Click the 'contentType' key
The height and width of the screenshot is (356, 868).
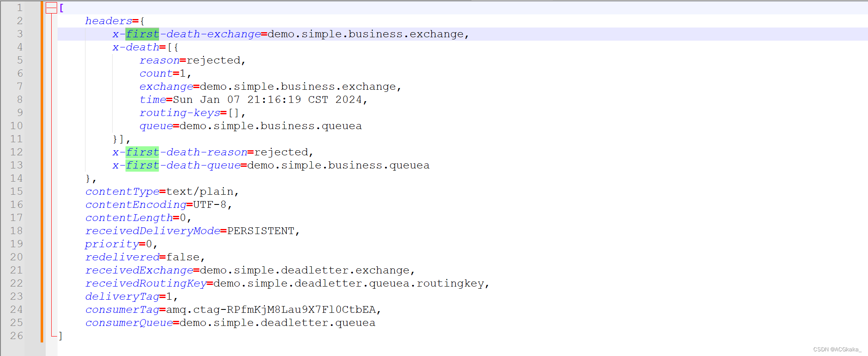tap(122, 191)
